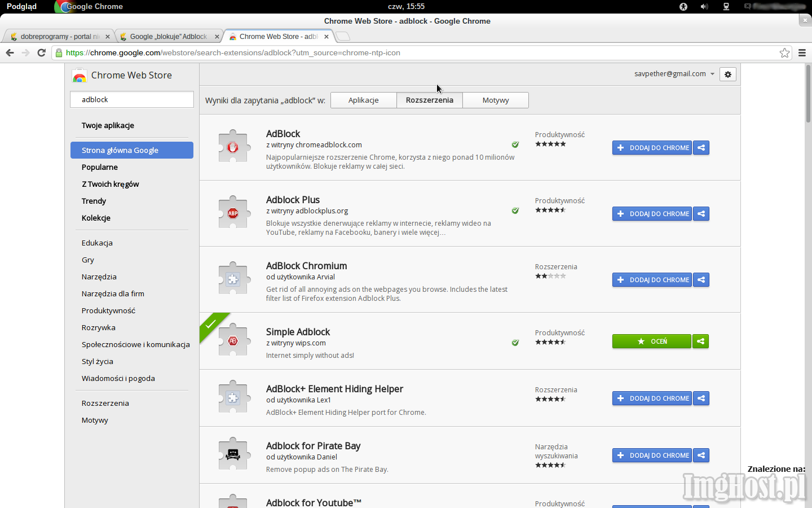This screenshot has height=508, width=812.
Task: Open the Trendy sidebar section
Action: (x=94, y=201)
